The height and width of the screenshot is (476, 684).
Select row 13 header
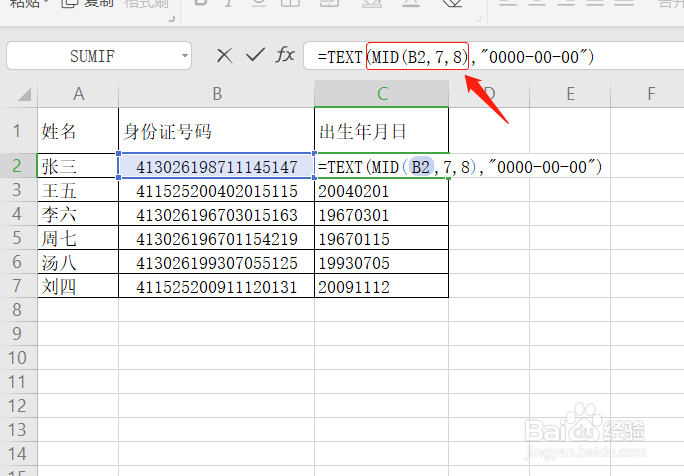[17, 430]
